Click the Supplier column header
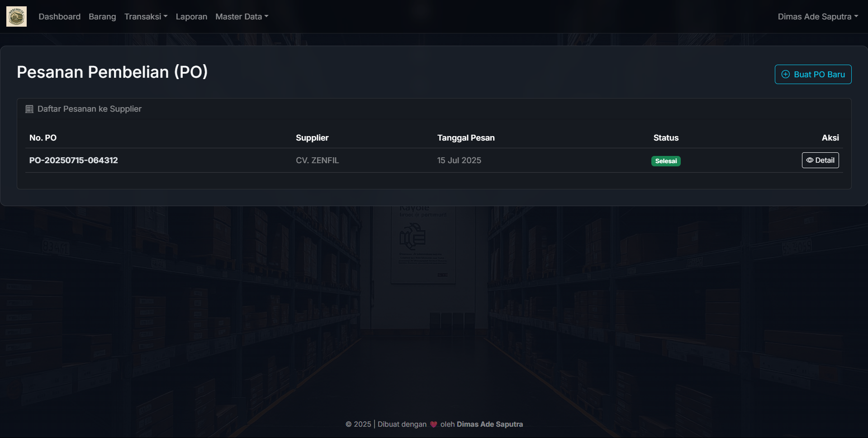This screenshot has width=868, height=438. [312, 138]
